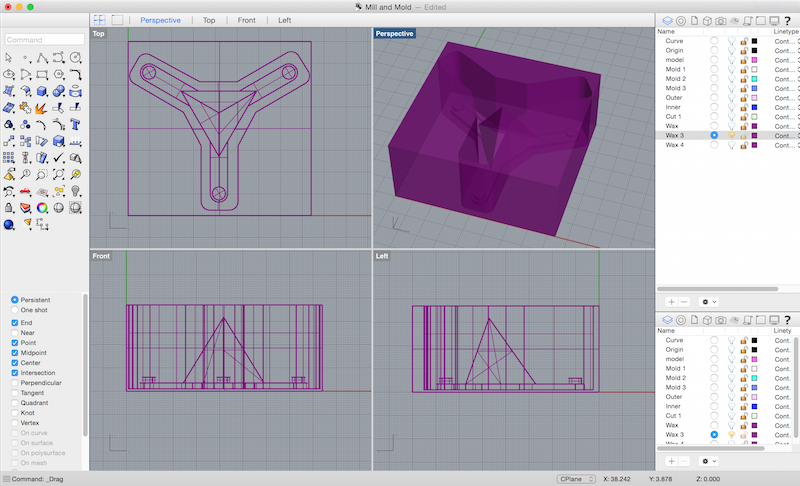Open monitor Display icon in upper panel
Screen dimensions: 800x486
point(774,21)
